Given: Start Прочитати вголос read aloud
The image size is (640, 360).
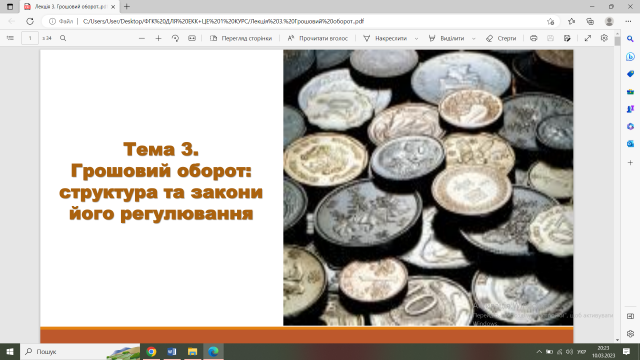Looking at the screenshot, I should (318, 38).
